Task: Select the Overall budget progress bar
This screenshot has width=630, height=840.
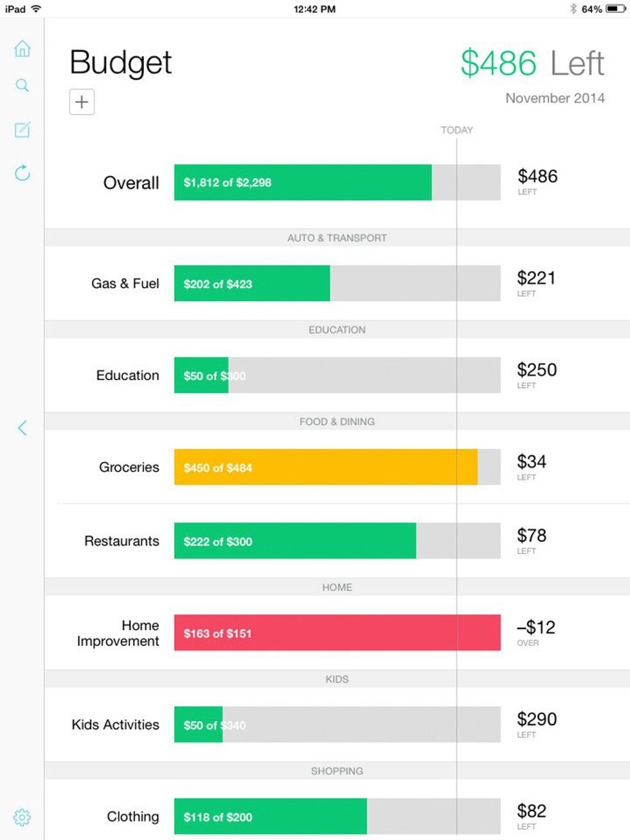Action: (x=337, y=183)
